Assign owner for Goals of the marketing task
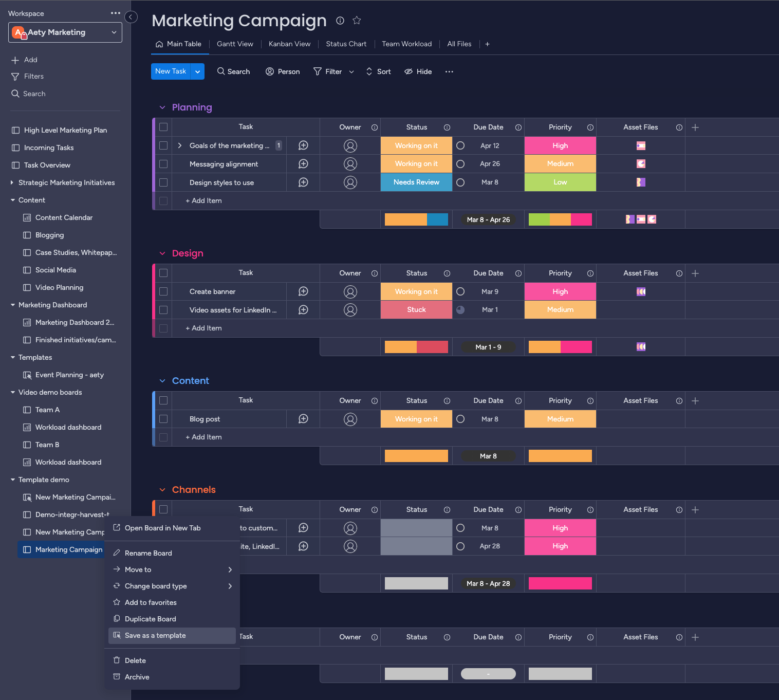The width and height of the screenshot is (779, 700). (350, 145)
